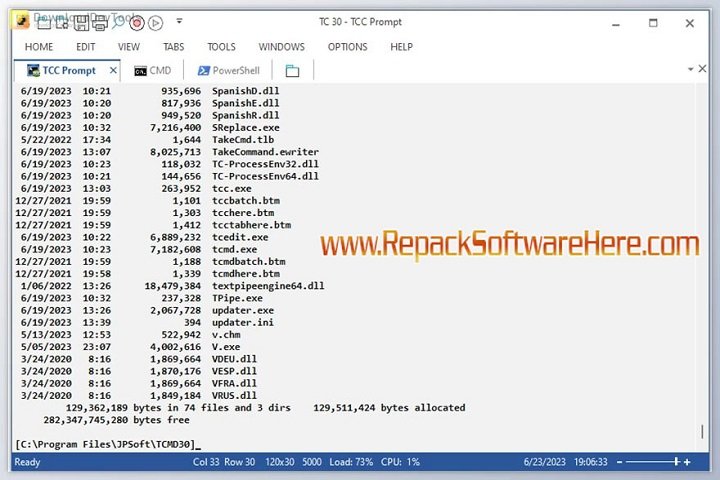The height and width of the screenshot is (480, 720).
Task: Click the V.exe file name
Action: tap(226, 347)
